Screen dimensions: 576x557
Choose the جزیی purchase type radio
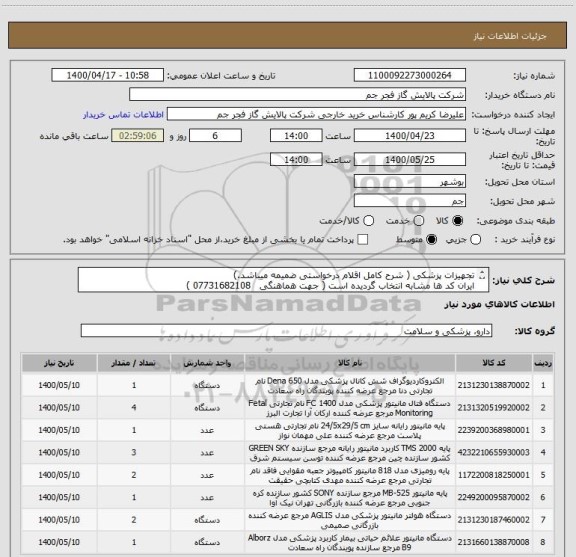click(475, 240)
